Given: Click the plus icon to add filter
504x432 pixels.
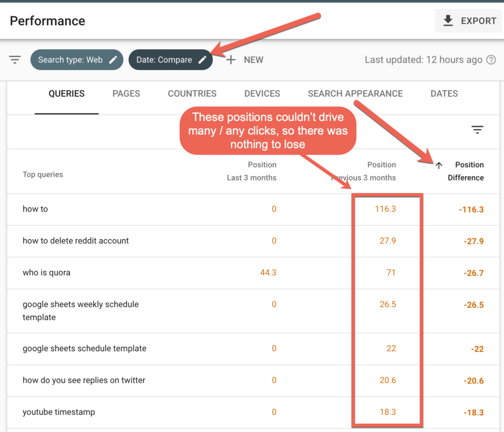Looking at the screenshot, I should point(231,60).
